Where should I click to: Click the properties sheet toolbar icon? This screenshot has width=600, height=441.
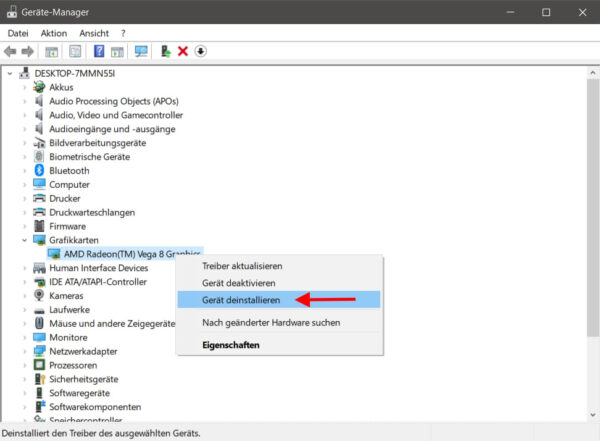pos(75,51)
